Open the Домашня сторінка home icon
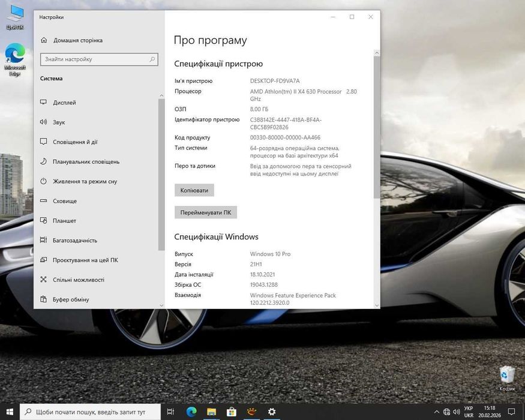Screen dimensions: 525x420 44,40
